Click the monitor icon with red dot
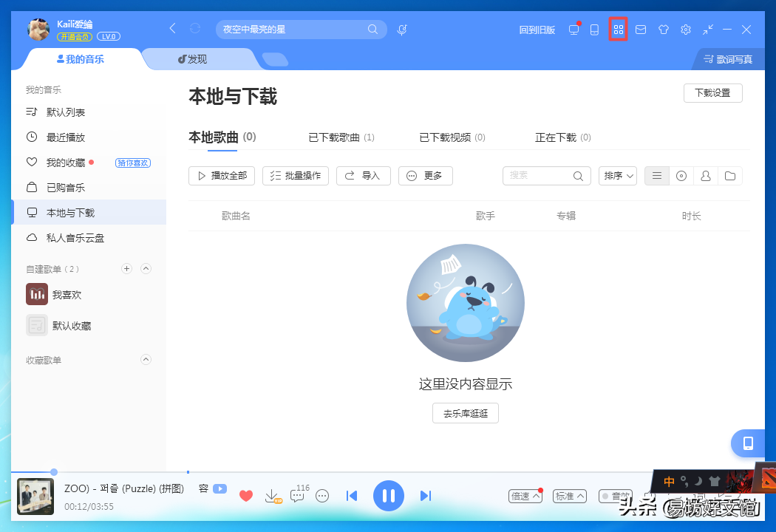Viewport: 776px width, 532px height. (574, 30)
